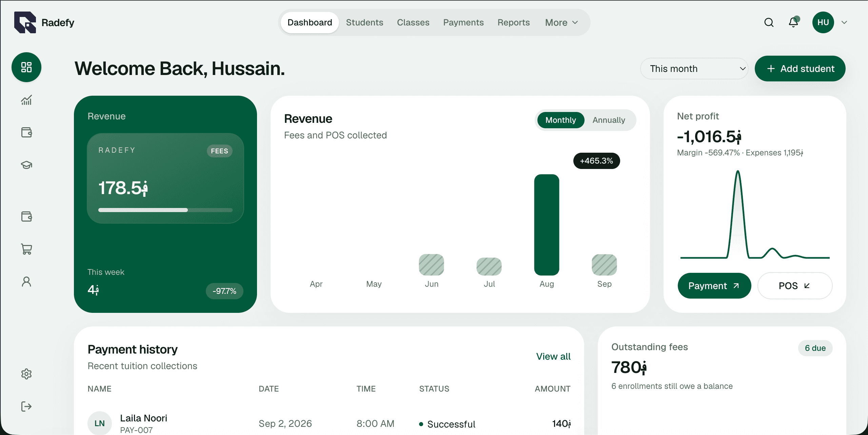
Task: Click the -1,016.5 net profit value
Action: pyautogui.click(x=709, y=137)
